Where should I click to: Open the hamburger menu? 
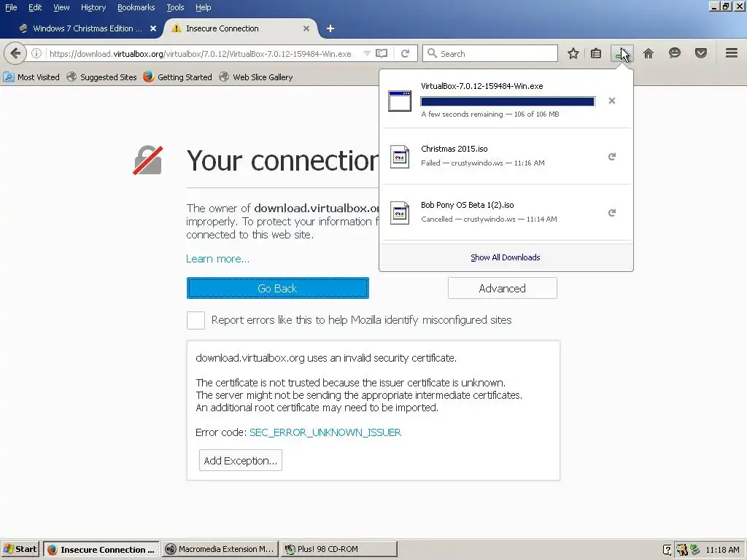click(731, 53)
